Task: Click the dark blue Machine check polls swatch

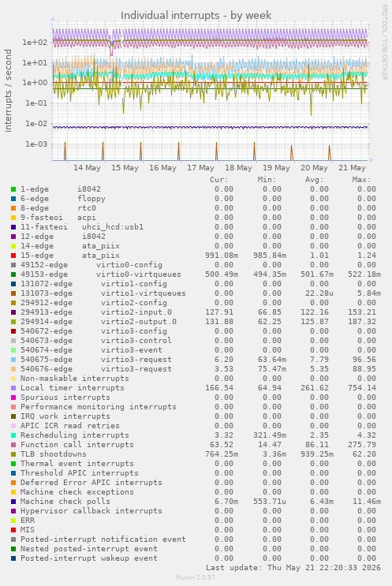Action: tap(13, 502)
